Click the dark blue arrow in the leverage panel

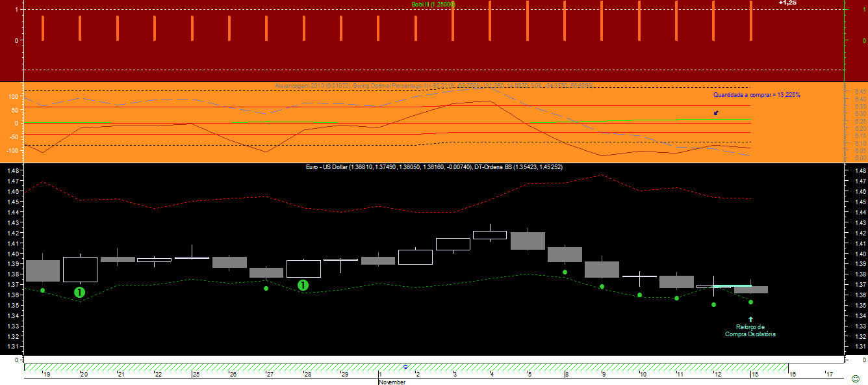[x=716, y=113]
